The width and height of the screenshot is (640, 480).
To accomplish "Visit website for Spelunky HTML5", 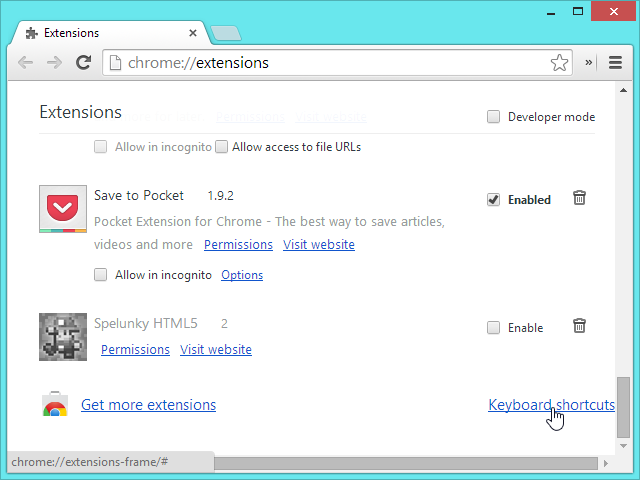I will coord(216,349).
